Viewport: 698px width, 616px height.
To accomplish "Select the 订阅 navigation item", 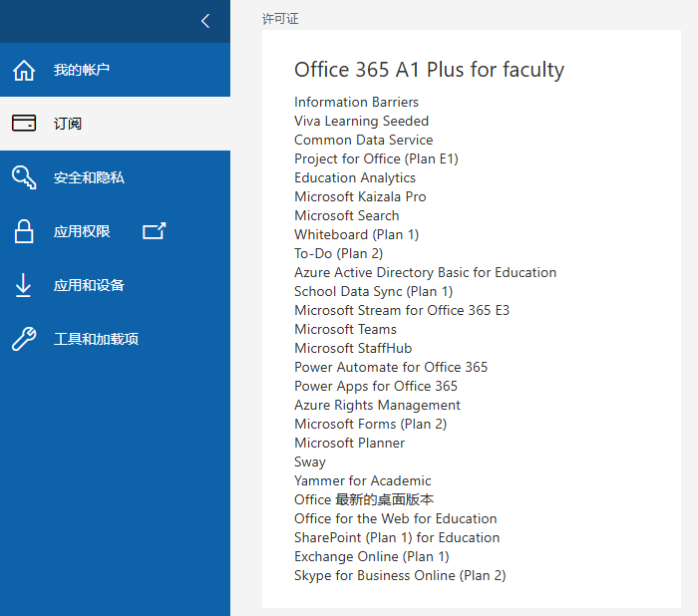I will 115,124.
